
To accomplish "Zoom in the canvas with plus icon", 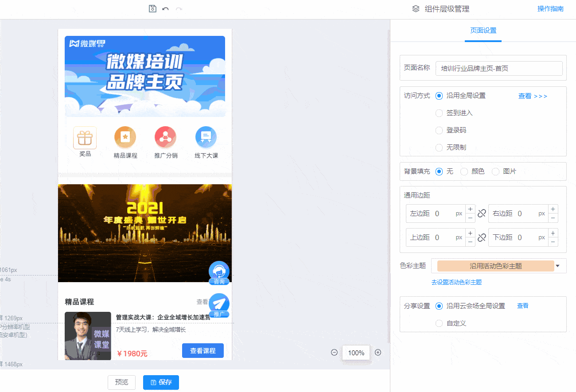I will [x=378, y=353].
